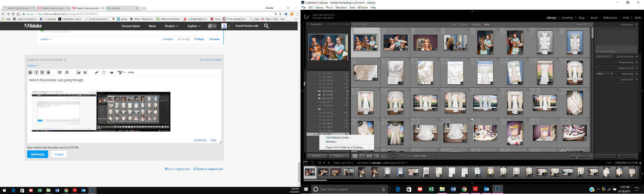Switch Lightroom to People view
This screenshot has width=644, height=194.
(x=384, y=156)
